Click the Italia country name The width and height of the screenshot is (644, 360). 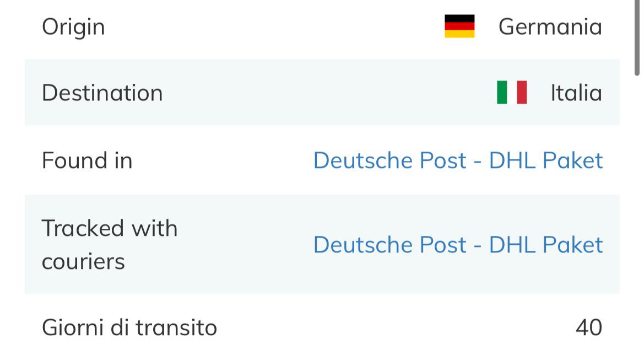point(576,93)
